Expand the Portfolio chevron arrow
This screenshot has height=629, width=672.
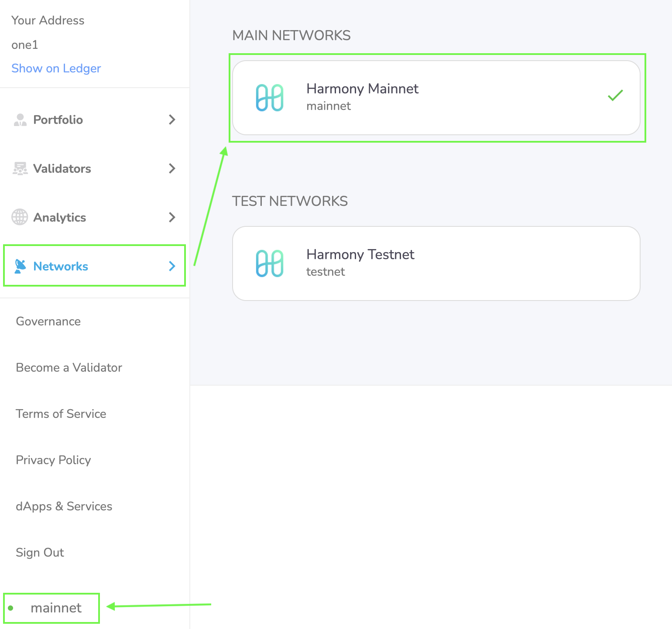click(x=172, y=120)
